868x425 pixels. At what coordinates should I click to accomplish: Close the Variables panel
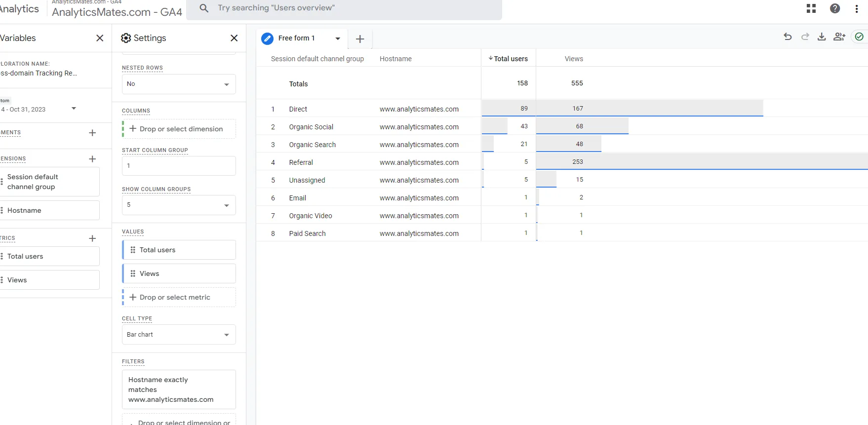(x=100, y=38)
